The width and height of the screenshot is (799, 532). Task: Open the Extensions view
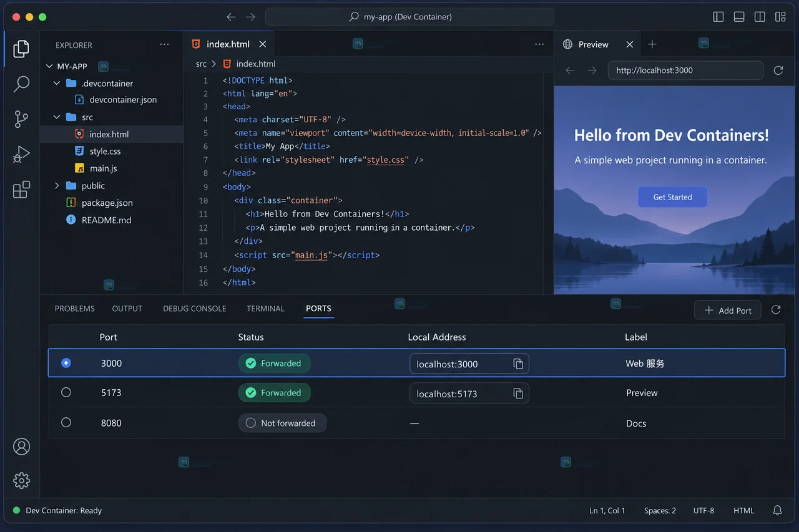point(21,189)
